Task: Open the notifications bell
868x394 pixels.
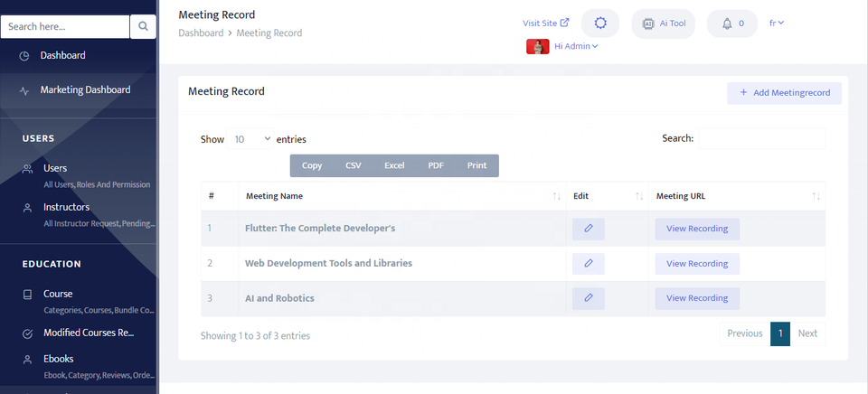Action: click(x=731, y=23)
